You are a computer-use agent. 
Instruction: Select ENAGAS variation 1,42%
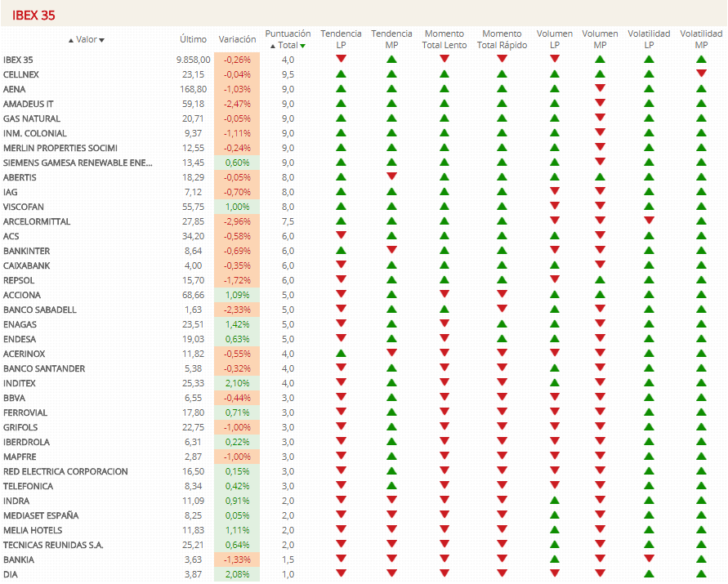click(237, 324)
